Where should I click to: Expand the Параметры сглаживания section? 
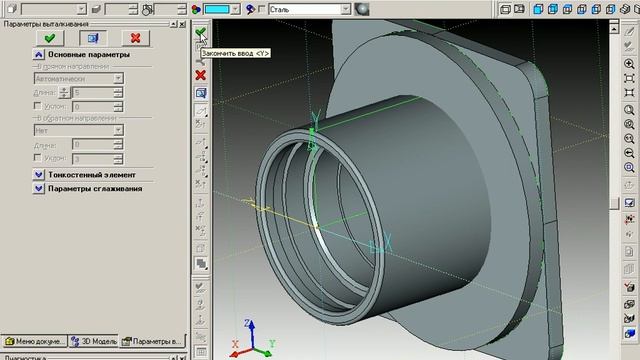click(38, 189)
